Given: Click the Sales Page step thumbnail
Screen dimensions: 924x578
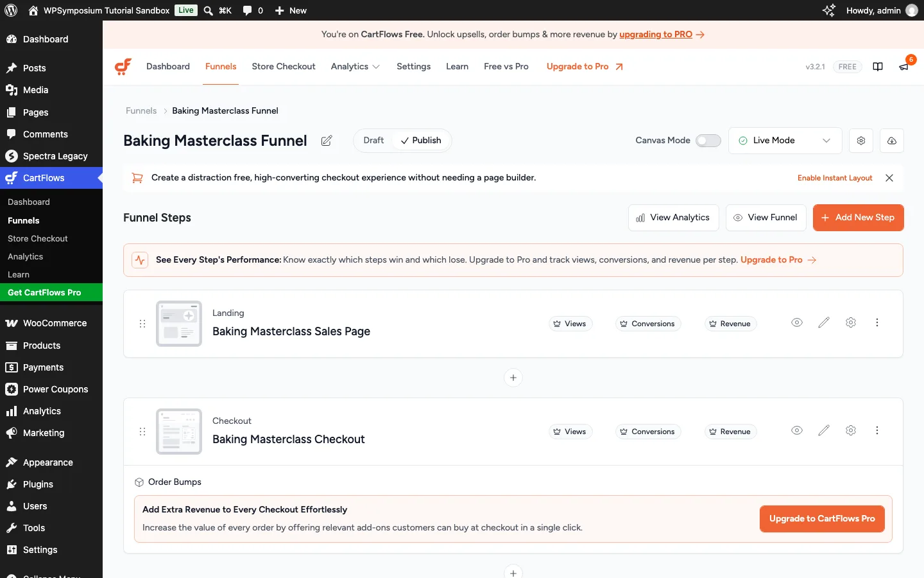Looking at the screenshot, I should 179,324.
